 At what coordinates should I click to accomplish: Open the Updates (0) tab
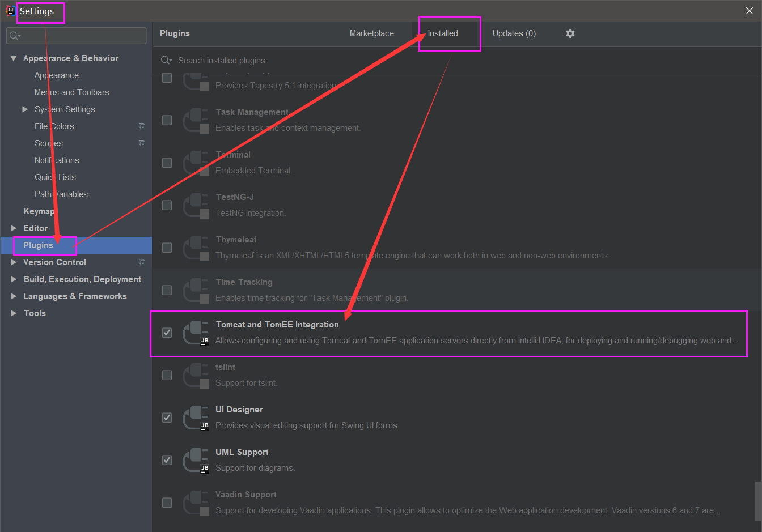(x=514, y=33)
